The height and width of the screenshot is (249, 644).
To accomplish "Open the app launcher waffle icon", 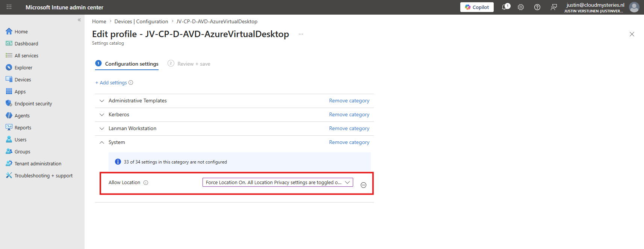I will coord(9,7).
